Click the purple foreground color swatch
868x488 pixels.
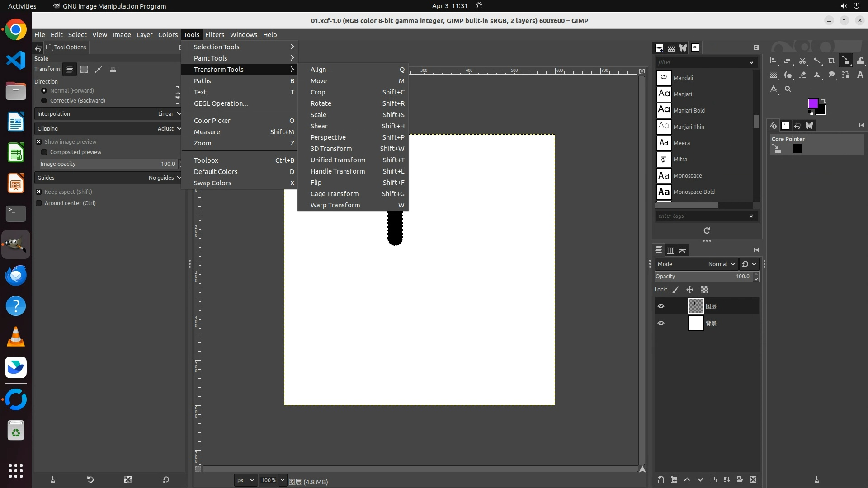click(812, 103)
